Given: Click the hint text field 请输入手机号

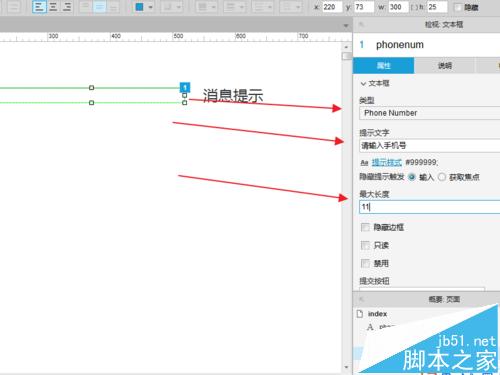Looking at the screenshot, I should pos(430,146).
